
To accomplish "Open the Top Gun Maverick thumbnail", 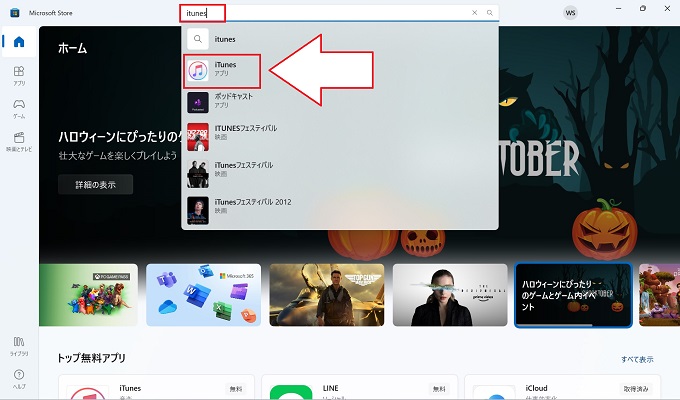I will click(x=327, y=295).
